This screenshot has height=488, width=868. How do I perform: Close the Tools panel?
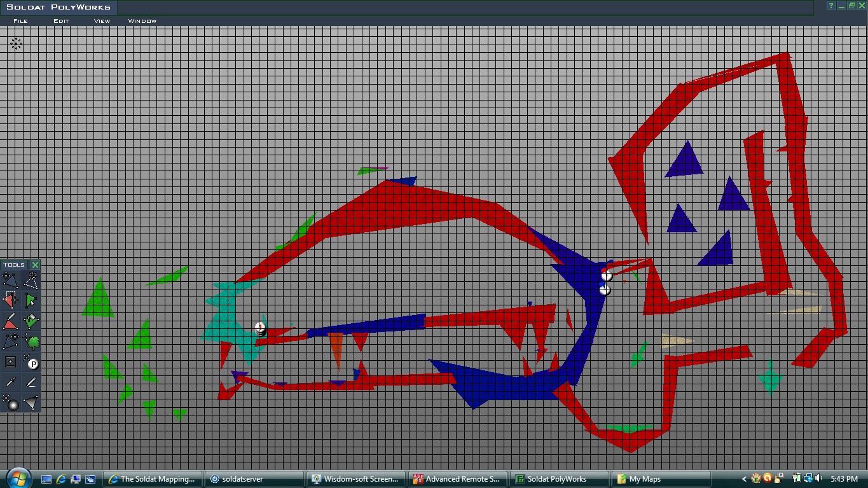tap(35, 265)
